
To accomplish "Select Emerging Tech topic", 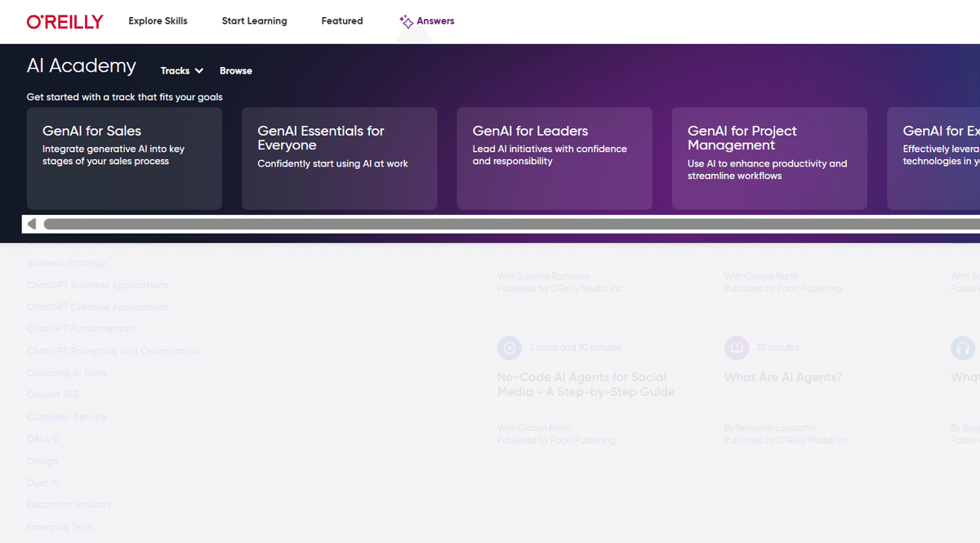I will [60, 527].
